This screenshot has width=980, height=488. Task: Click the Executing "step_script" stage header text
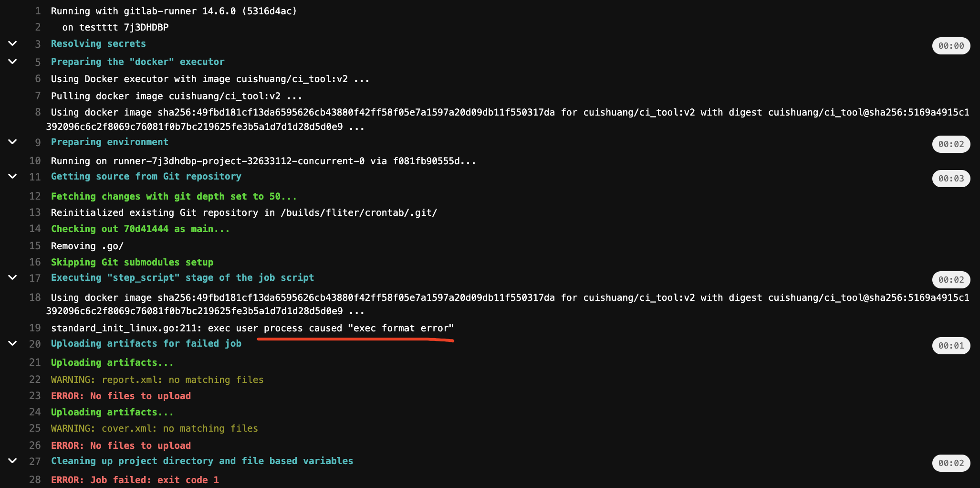[x=182, y=277]
